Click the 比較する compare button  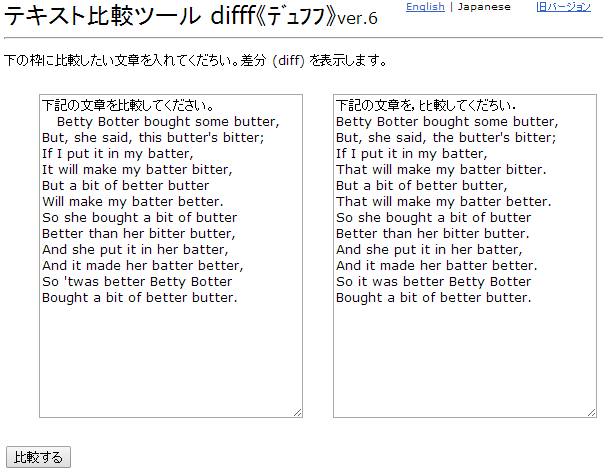(38, 457)
